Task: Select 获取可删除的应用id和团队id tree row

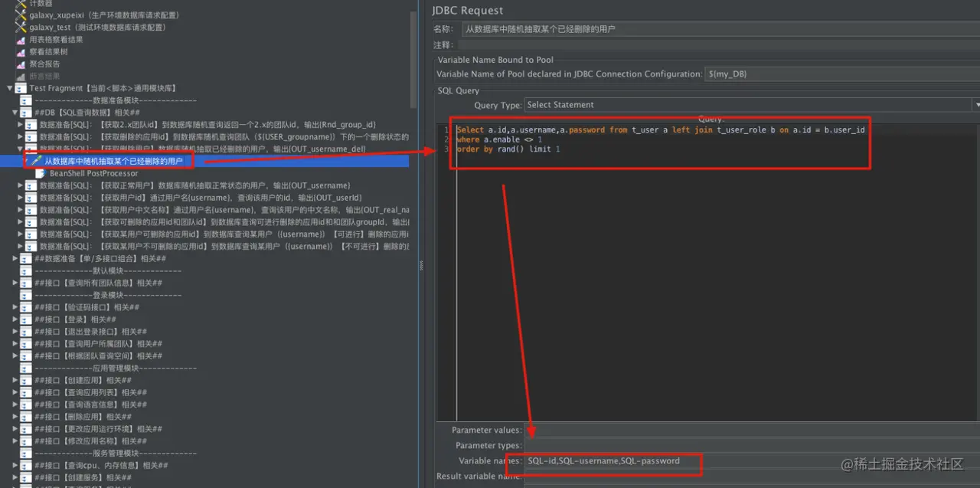Action: (x=224, y=222)
